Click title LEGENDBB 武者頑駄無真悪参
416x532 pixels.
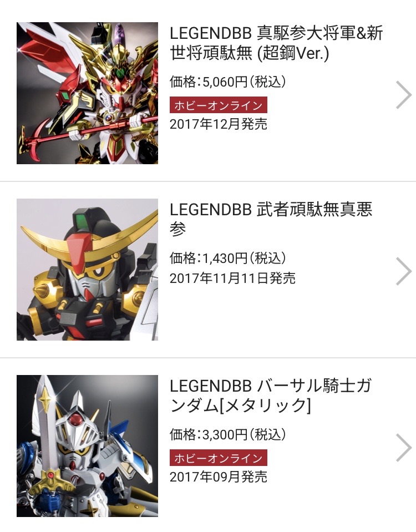point(271,219)
